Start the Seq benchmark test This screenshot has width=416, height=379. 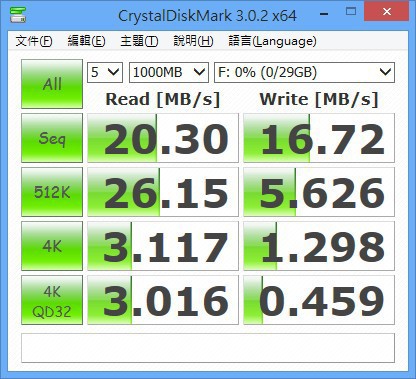pos(52,138)
